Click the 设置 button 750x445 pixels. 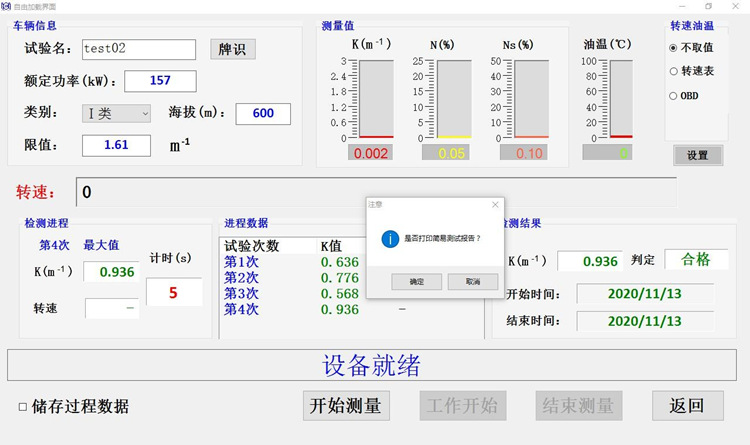pyautogui.click(x=698, y=156)
